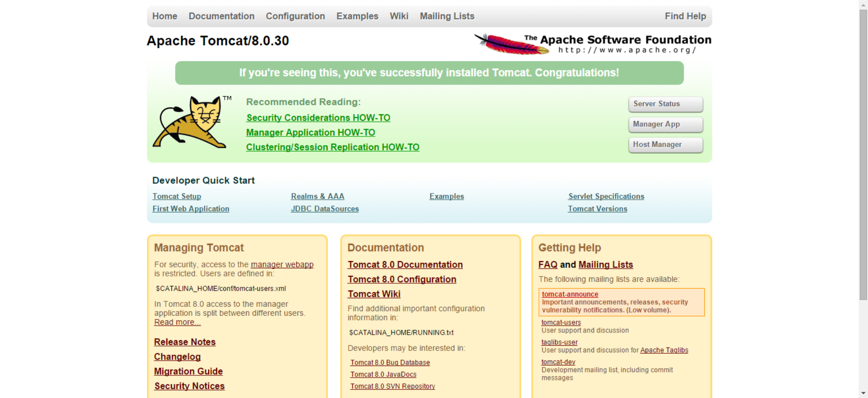View the Tomcat Versions link

click(x=598, y=209)
